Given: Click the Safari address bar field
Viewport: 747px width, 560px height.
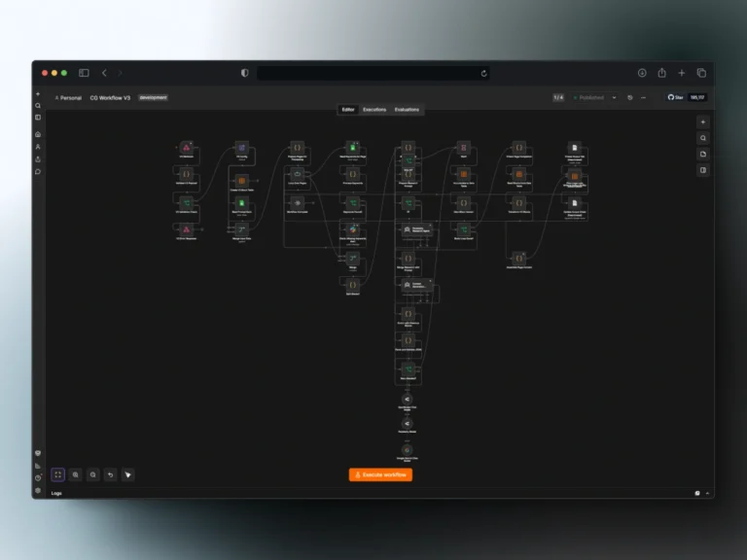Looking at the screenshot, I should click(x=373, y=73).
